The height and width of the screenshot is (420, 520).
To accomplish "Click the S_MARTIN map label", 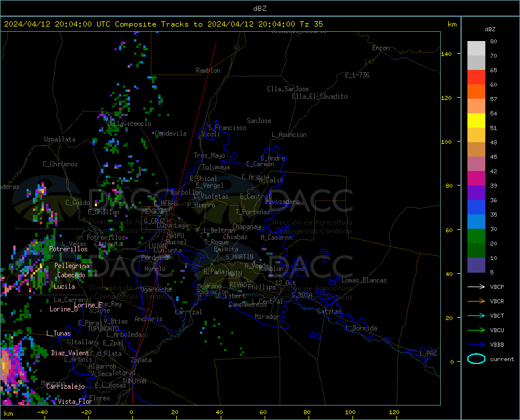I will pos(239,257).
